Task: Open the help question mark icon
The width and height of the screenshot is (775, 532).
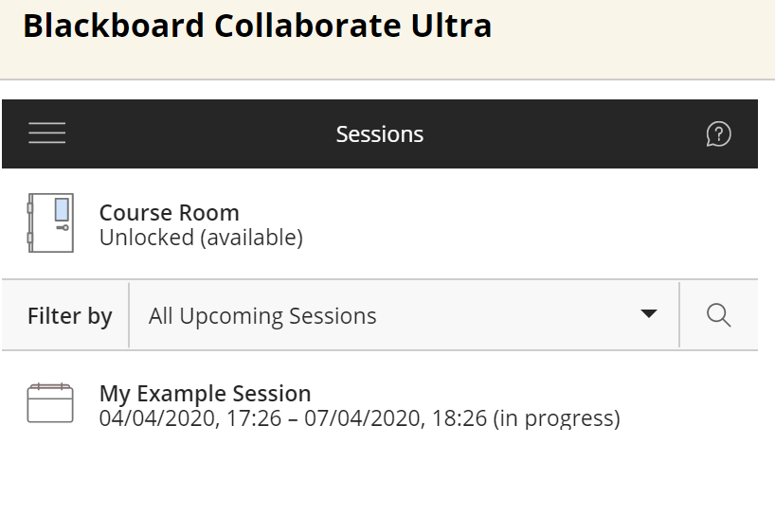Action: [x=718, y=134]
